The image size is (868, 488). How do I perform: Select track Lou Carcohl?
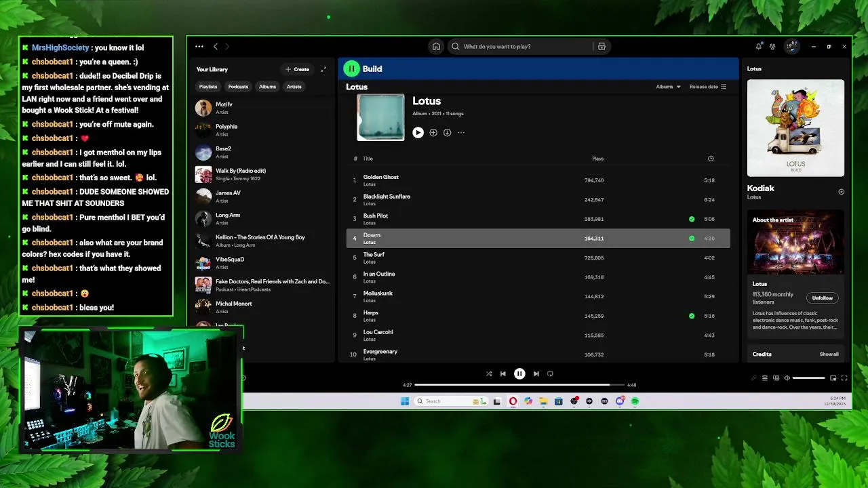tap(538, 335)
